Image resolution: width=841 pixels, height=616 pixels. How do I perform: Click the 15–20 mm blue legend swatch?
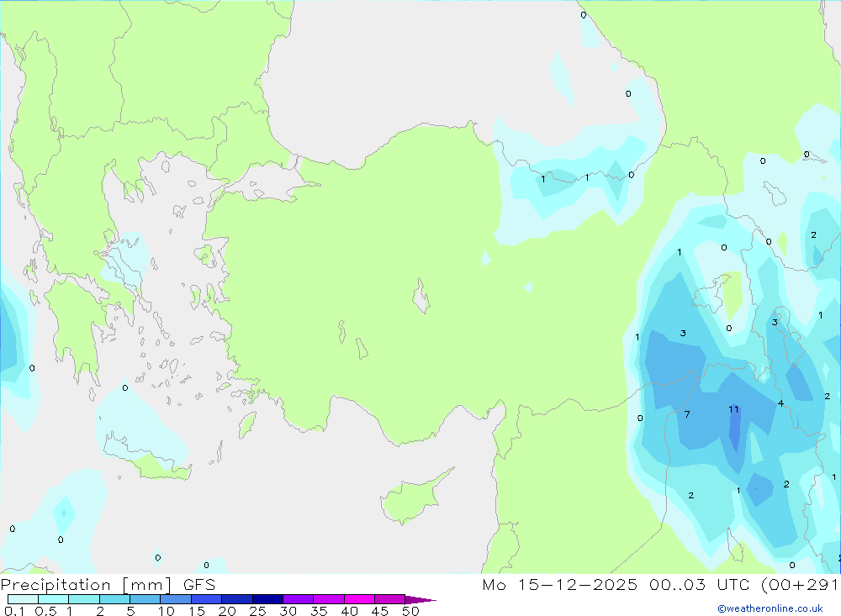tap(207, 599)
